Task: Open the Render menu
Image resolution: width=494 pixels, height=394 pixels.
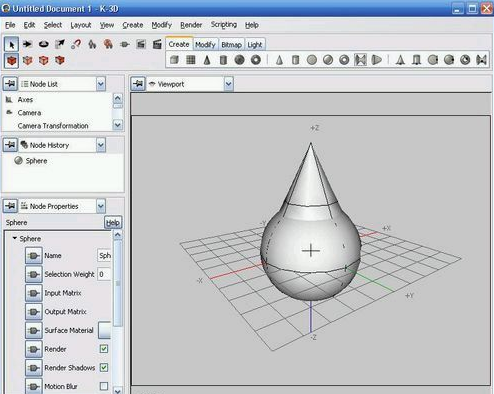Action: point(191,25)
